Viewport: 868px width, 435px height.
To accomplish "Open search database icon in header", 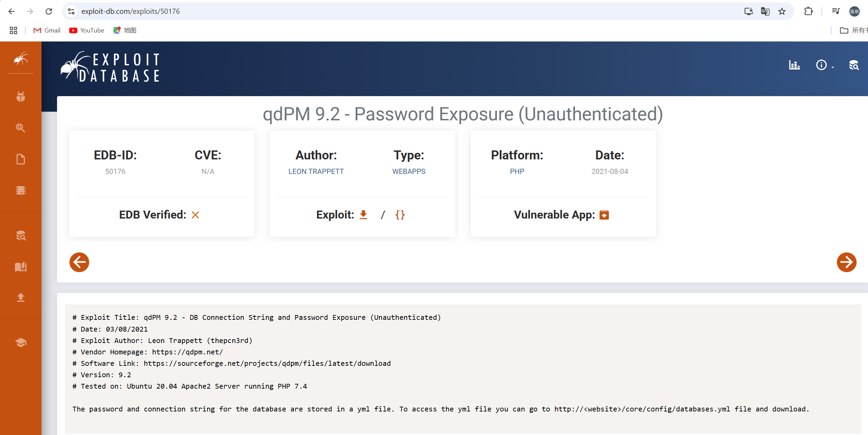I will [854, 65].
